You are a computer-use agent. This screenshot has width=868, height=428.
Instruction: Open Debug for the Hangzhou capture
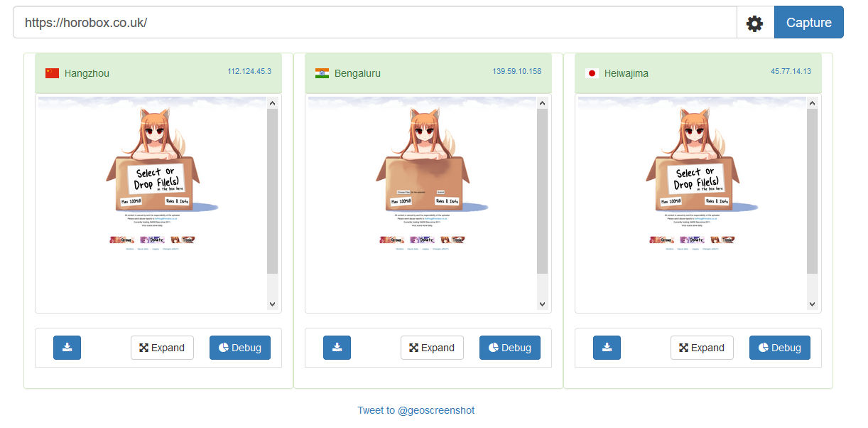pyautogui.click(x=240, y=348)
